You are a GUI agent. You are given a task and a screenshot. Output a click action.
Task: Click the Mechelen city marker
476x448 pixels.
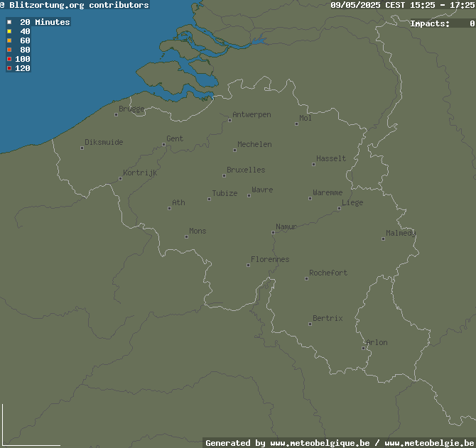pos(234,150)
